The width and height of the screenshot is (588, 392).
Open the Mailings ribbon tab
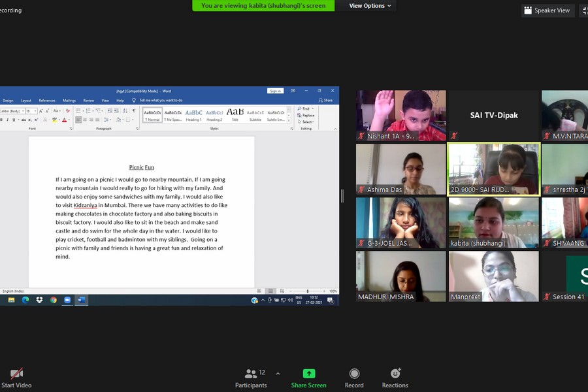point(69,101)
